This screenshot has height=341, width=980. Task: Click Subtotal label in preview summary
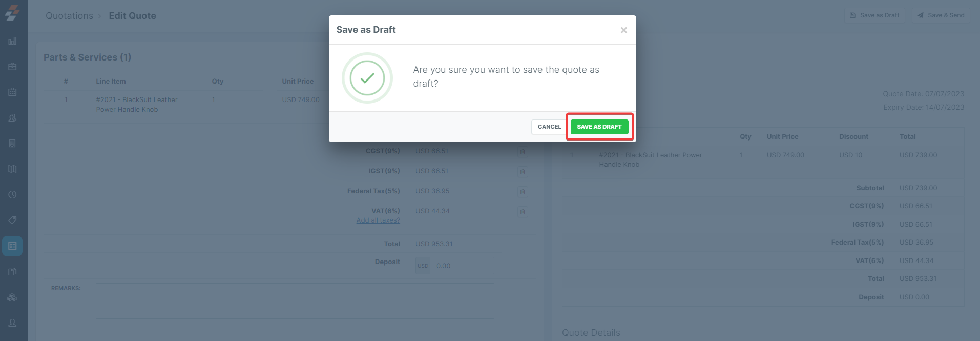point(870,188)
